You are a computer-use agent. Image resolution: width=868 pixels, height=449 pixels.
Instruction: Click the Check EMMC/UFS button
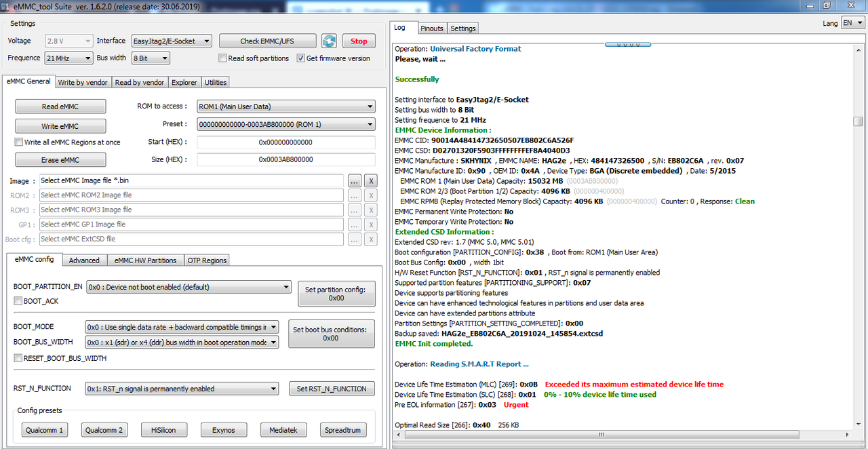(269, 41)
